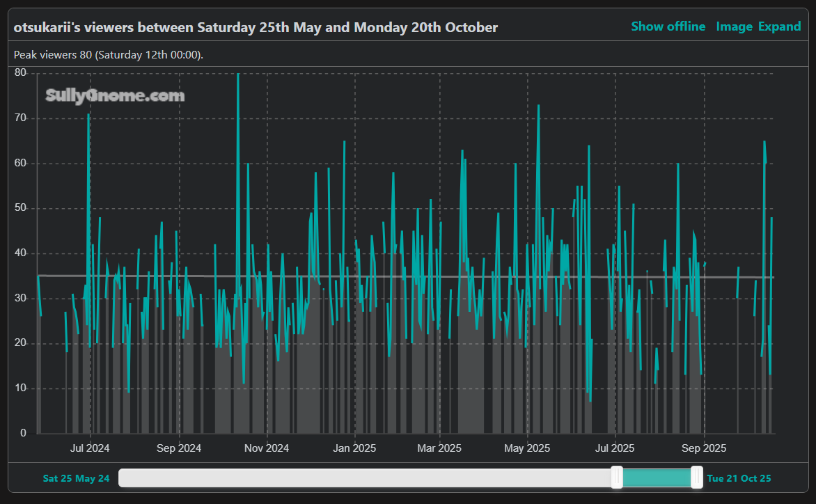Expand the viewers chart

tap(779, 26)
